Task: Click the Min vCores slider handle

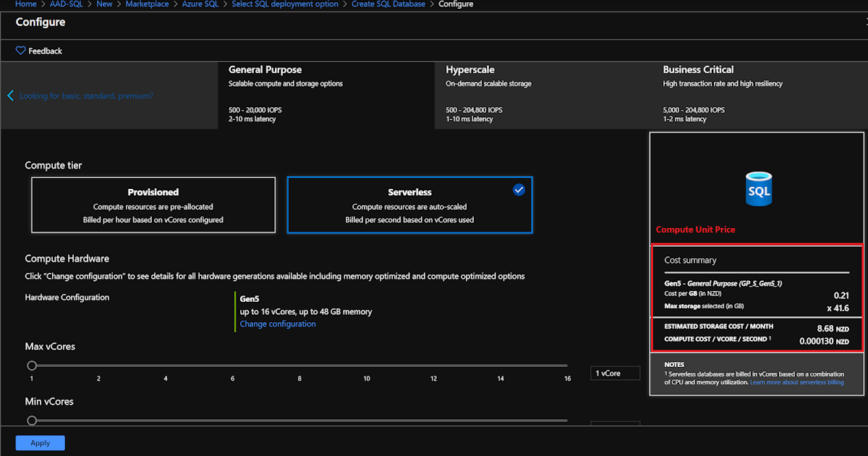Action: (x=32, y=420)
